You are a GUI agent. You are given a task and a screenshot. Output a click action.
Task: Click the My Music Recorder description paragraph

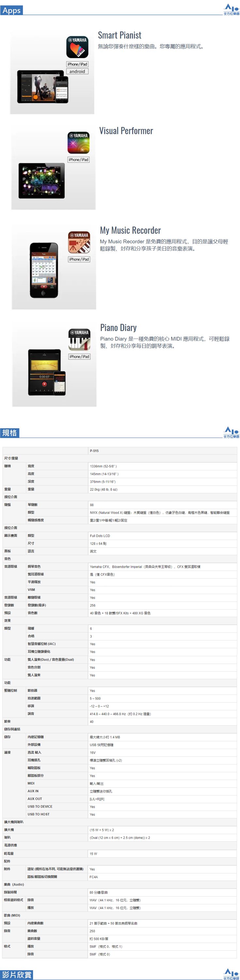click(164, 245)
